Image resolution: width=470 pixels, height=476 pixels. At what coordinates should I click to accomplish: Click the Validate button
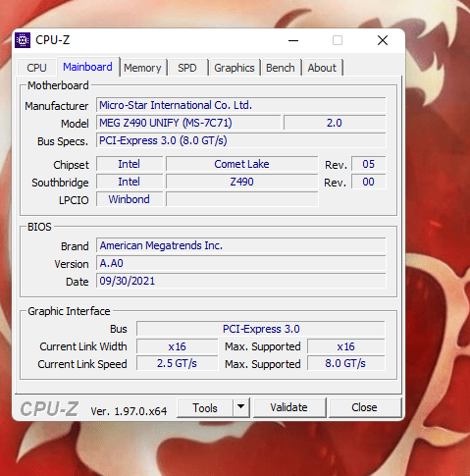pyautogui.click(x=289, y=407)
